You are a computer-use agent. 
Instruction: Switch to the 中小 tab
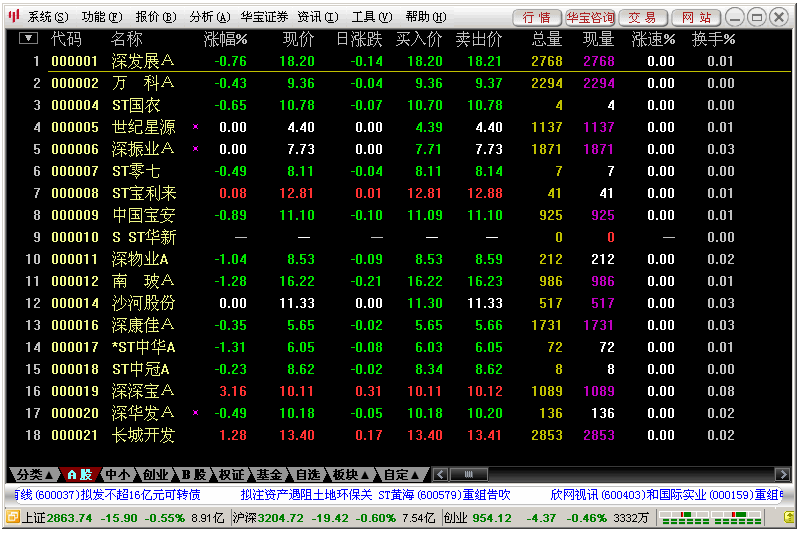coord(117,475)
